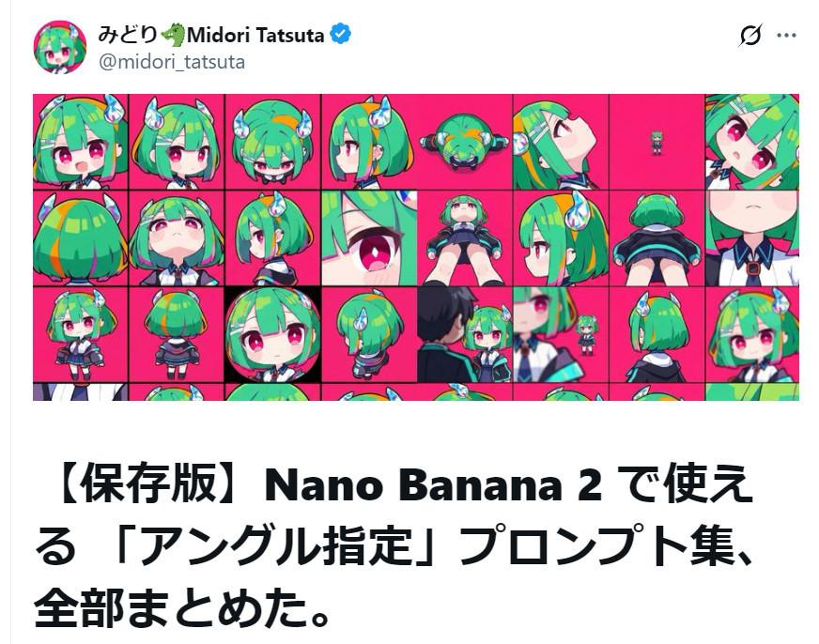Select the circular portrait on black background

pyautogui.click(x=272, y=334)
